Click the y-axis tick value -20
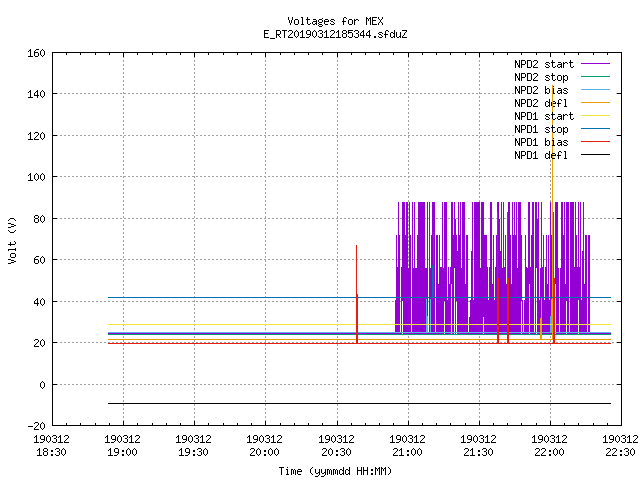Image resolution: width=640 pixels, height=480 pixels. pyautogui.click(x=36, y=426)
